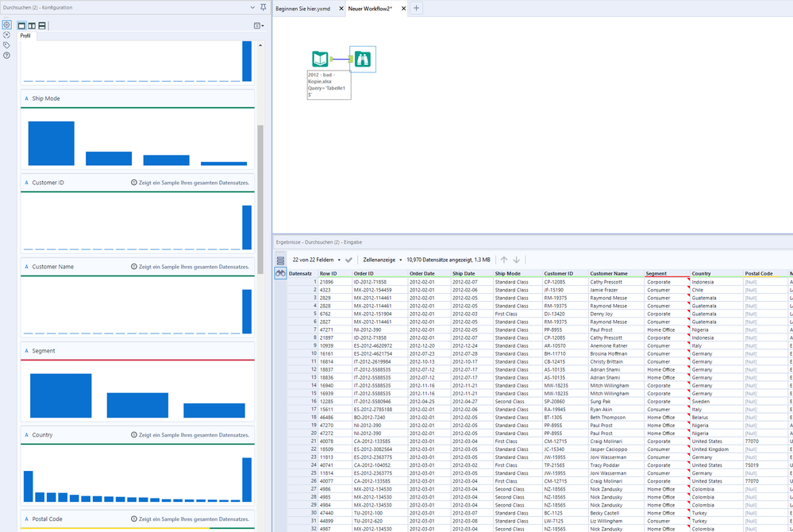Switch to 'Beginnen Sie hier.yxmd' tab
This screenshot has width=793, height=532.
pyautogui.click(x=303, y=8)
